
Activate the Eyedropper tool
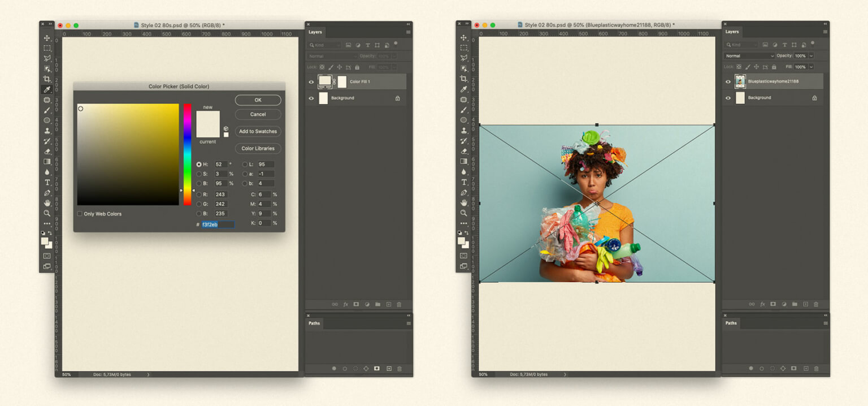47,89
